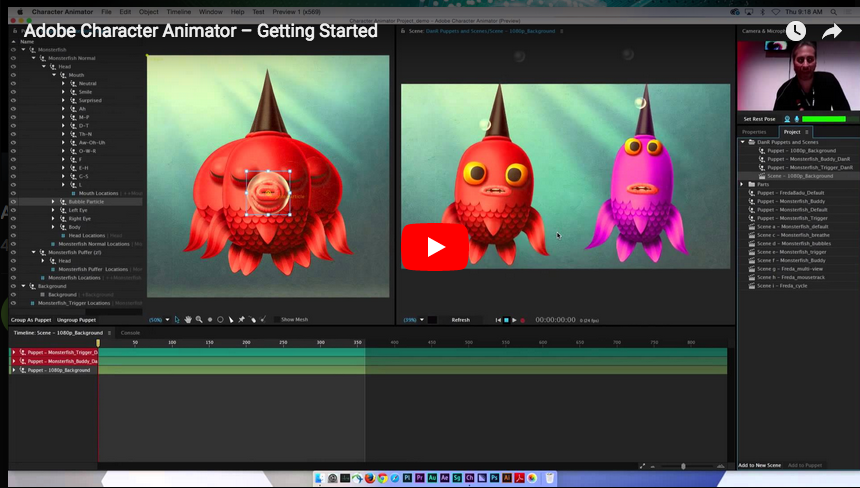Click the timeline zoom slider handle
The width and height of the screenshot is (860, 488).
(x=683, y=466)
